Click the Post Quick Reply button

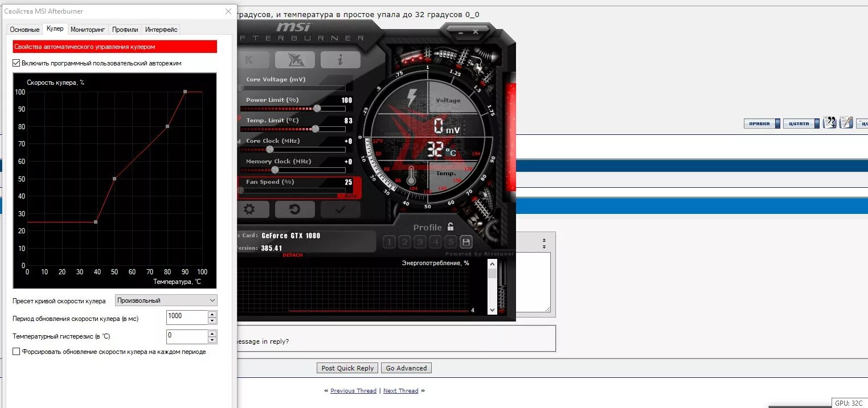click(x=347, y=368)
